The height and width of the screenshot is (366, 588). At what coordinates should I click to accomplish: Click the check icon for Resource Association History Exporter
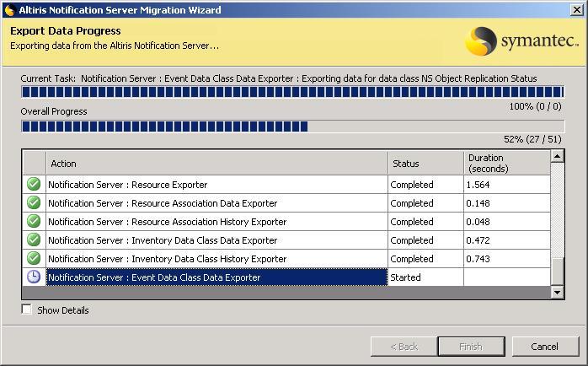pyautogui.click(x=34, y=222)
